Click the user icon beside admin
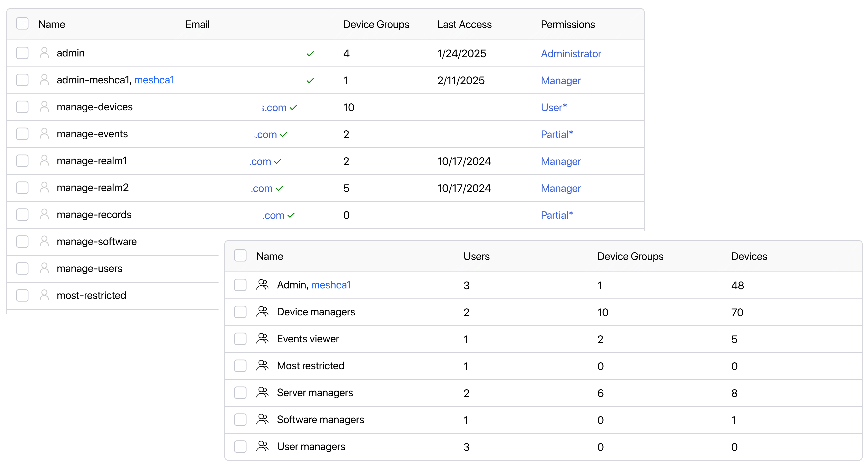This screenshot has height=466, width=868. pyautogui.click(x=44, y=53)
